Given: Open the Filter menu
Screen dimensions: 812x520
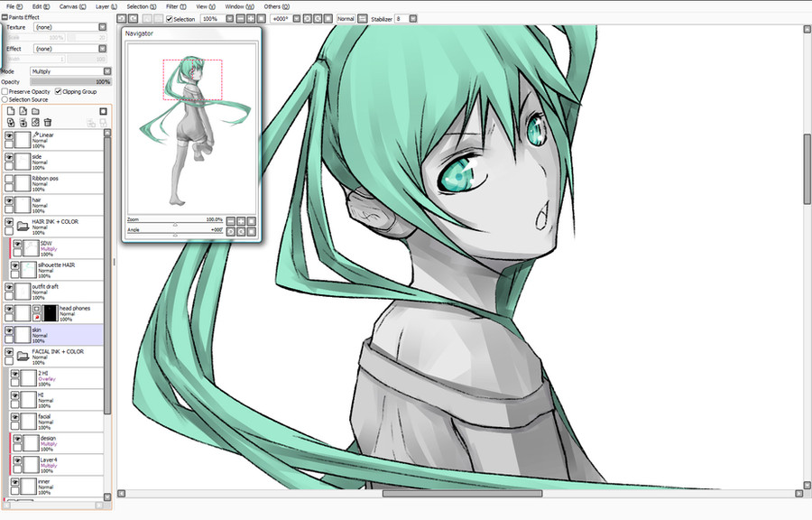Looking at the screenshot, I should pyautogui.click(x=176, y=6).
